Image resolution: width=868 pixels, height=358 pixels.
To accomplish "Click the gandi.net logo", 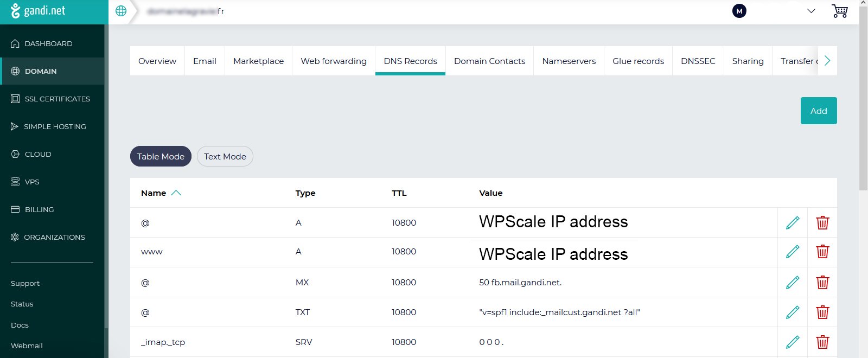I will click(x=38, y=11).
